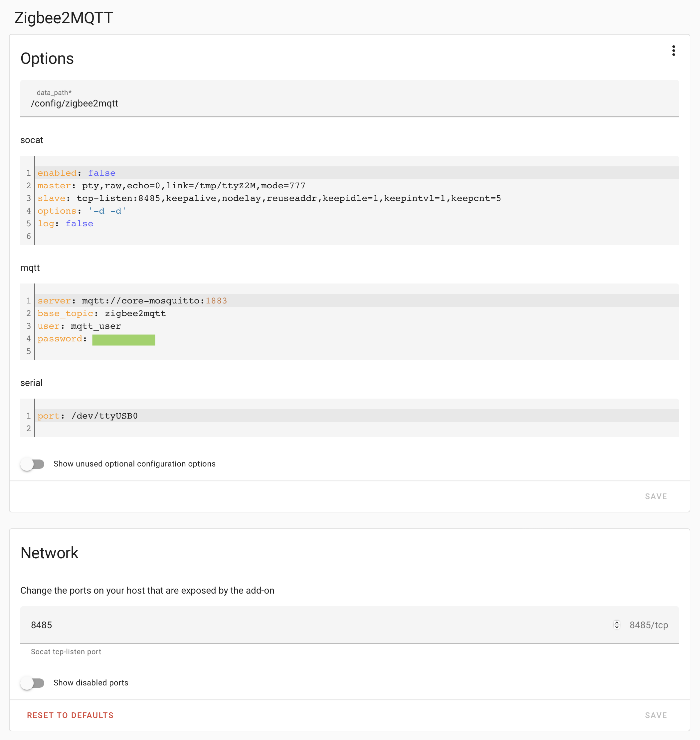The height and width of the screenshot is (740, 700).
Task: Click the '8485/tcp' port suffix label
Action: pyautogui.click(x=648, y=625)
